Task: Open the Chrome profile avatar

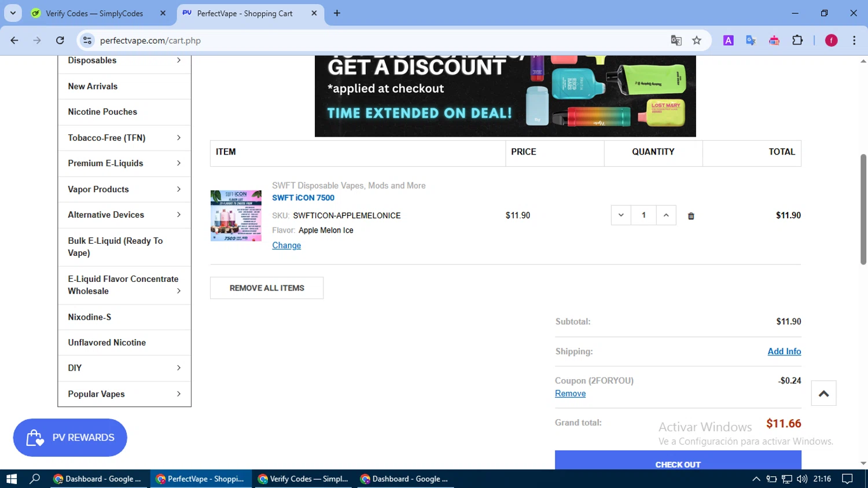Action: coord(832,41)
